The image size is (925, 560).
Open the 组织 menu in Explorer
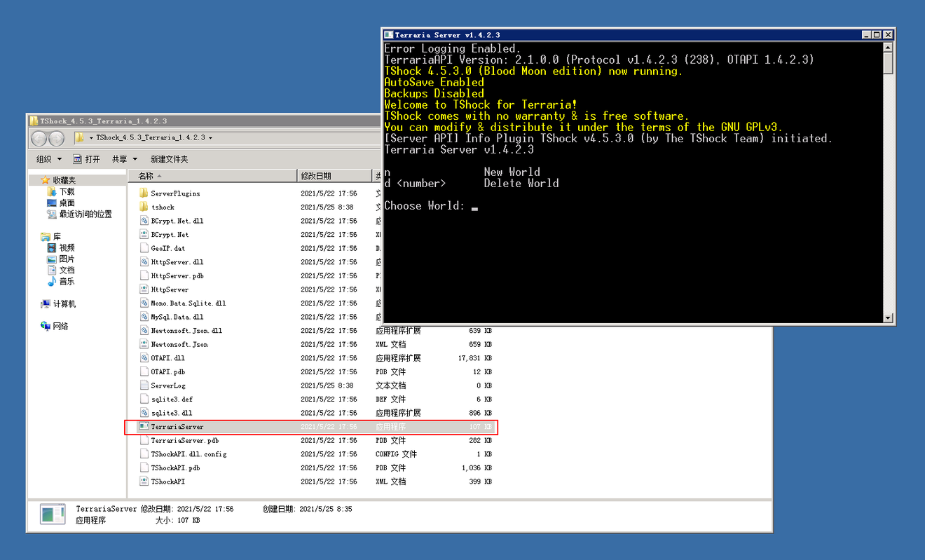pos(49,159)
